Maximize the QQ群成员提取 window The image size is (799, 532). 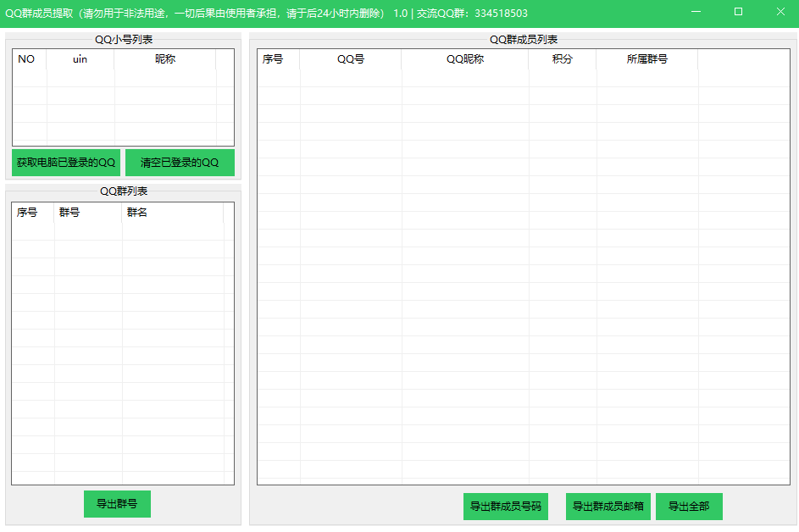pos(738,12)
